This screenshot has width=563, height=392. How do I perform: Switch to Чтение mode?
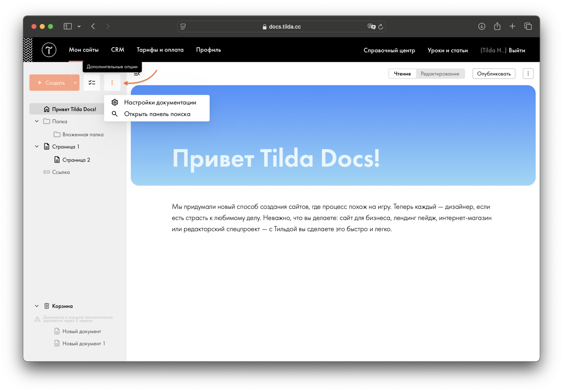[x=402, y=74]
